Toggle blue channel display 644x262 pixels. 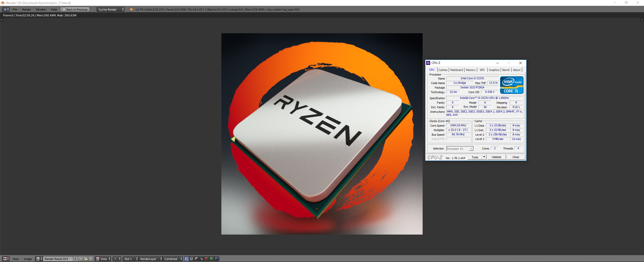pyautogui.click(x=217, y=259)
